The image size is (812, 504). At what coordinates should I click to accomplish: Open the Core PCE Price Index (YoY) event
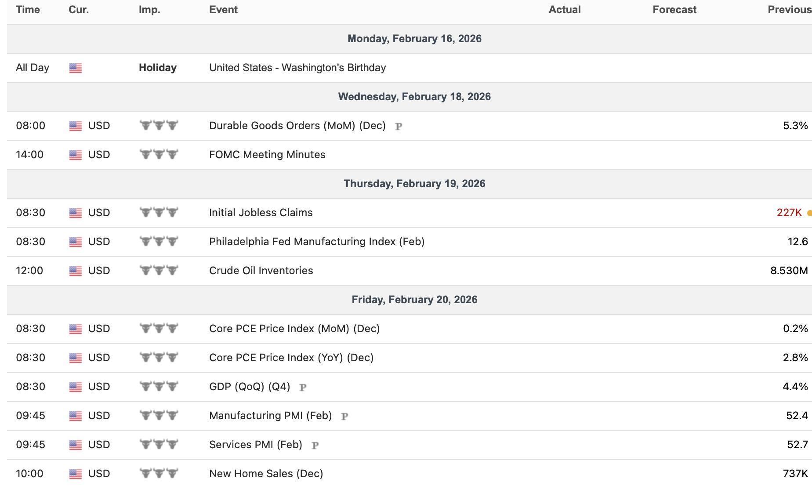(291, 358)
